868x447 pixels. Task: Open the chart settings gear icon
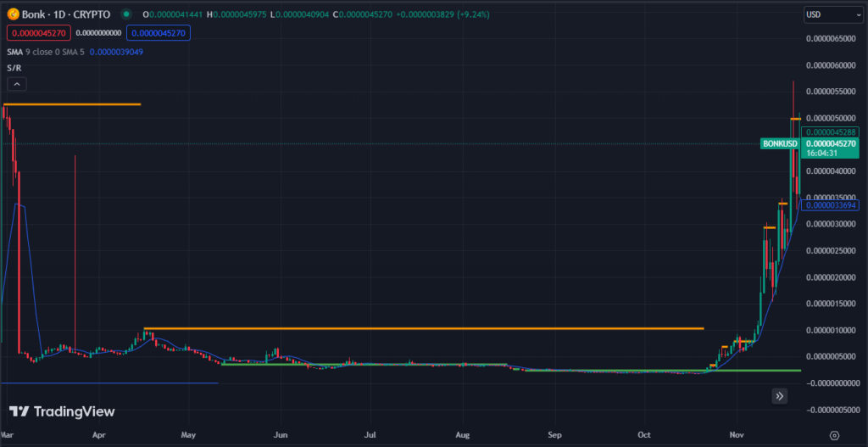835,435
